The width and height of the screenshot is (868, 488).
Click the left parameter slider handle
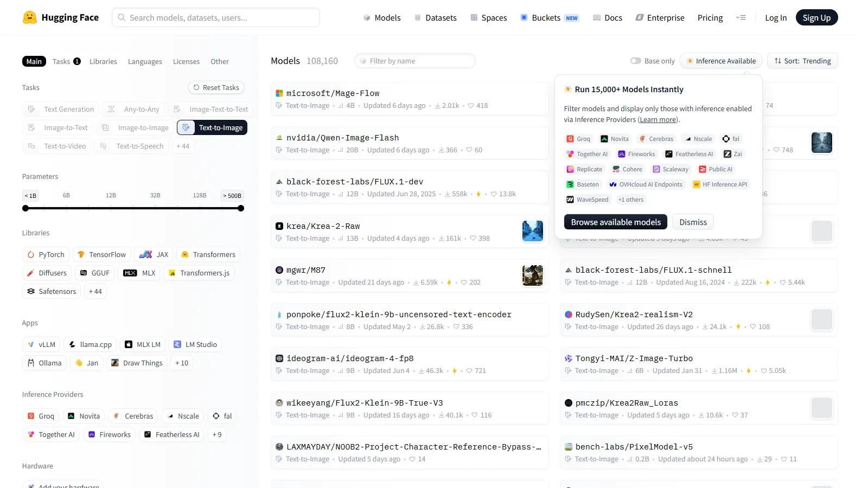[25, 208]
